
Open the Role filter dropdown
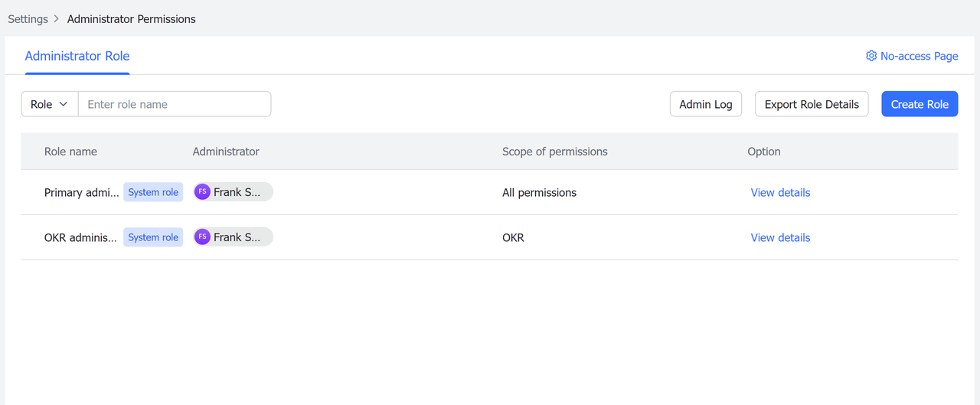coord(49,104)
